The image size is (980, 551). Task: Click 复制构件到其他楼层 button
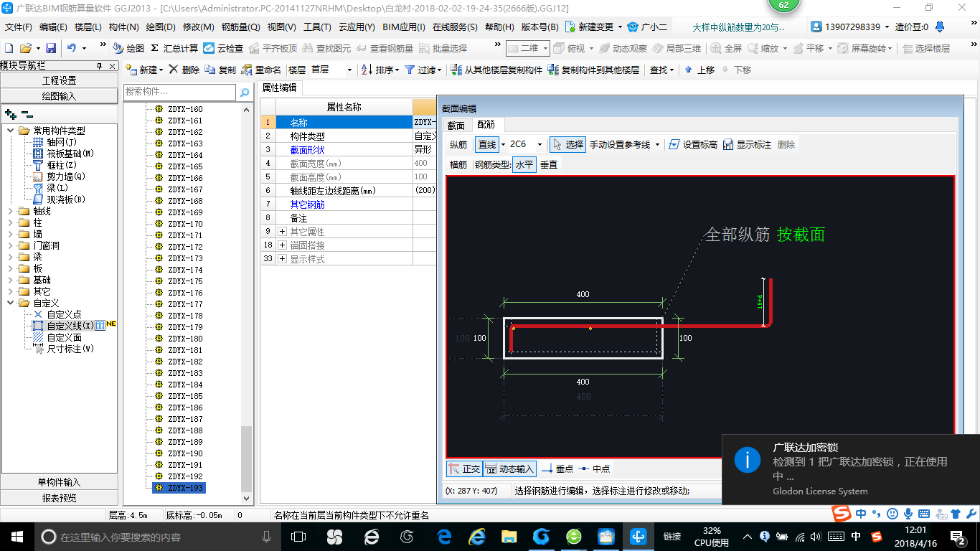tap(593, 70)
